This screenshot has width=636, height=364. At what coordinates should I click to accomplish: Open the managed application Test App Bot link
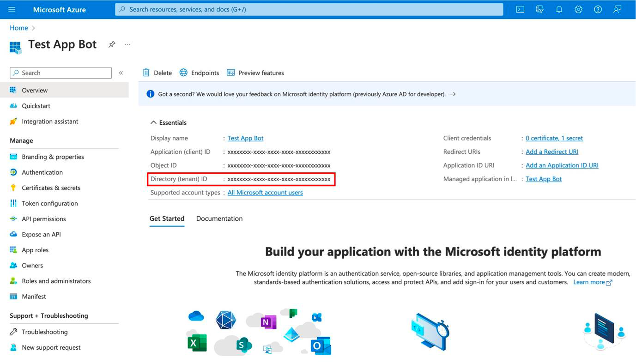tap(544, 179)
